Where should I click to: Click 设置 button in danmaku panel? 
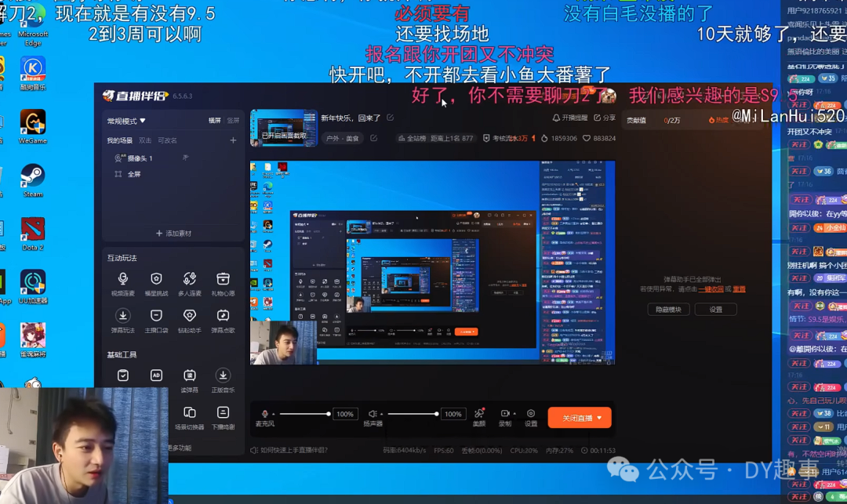point(716,309)
